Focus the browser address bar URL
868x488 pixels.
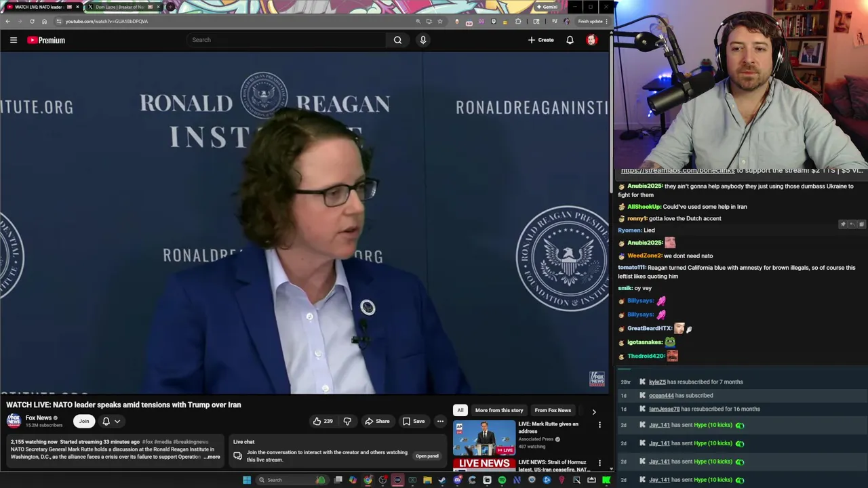click(x=106, y=21)
